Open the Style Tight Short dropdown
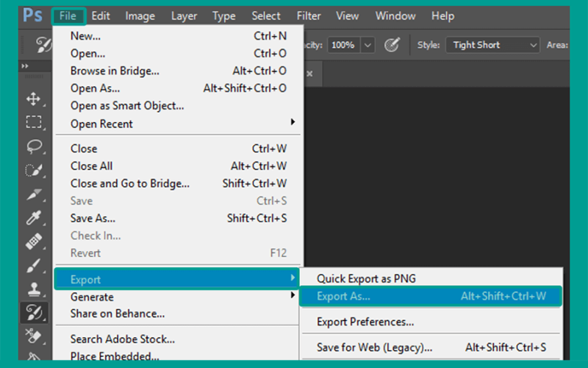The height and width of the screenshot is (368, 588). tap(492, 45)
